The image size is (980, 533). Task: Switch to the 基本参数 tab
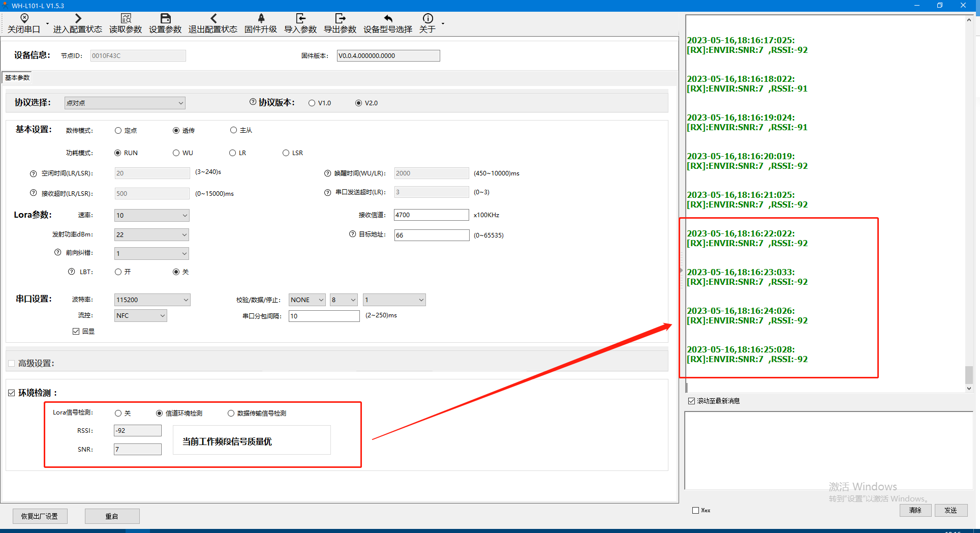[17, 78]
